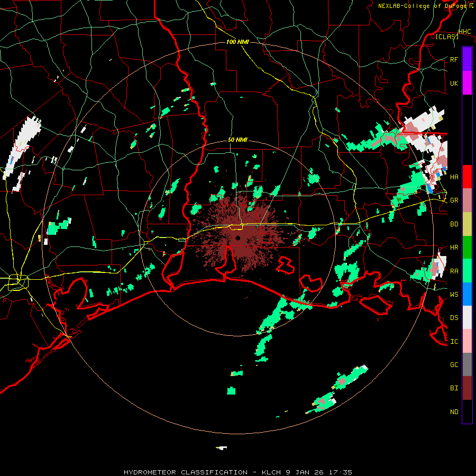Click the BI legend label
Image resolution: width=476 pixels, height=476 pixels.
454,388
